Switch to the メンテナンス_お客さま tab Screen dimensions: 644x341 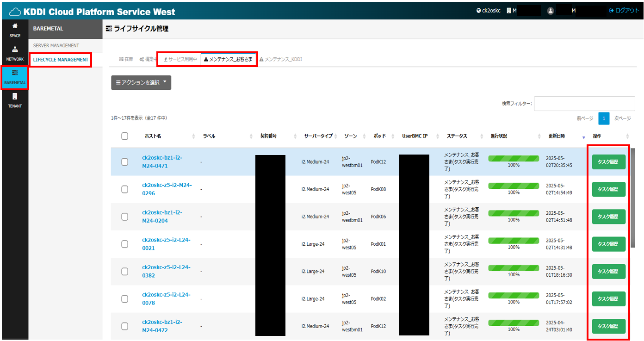(x=228, y=59)
